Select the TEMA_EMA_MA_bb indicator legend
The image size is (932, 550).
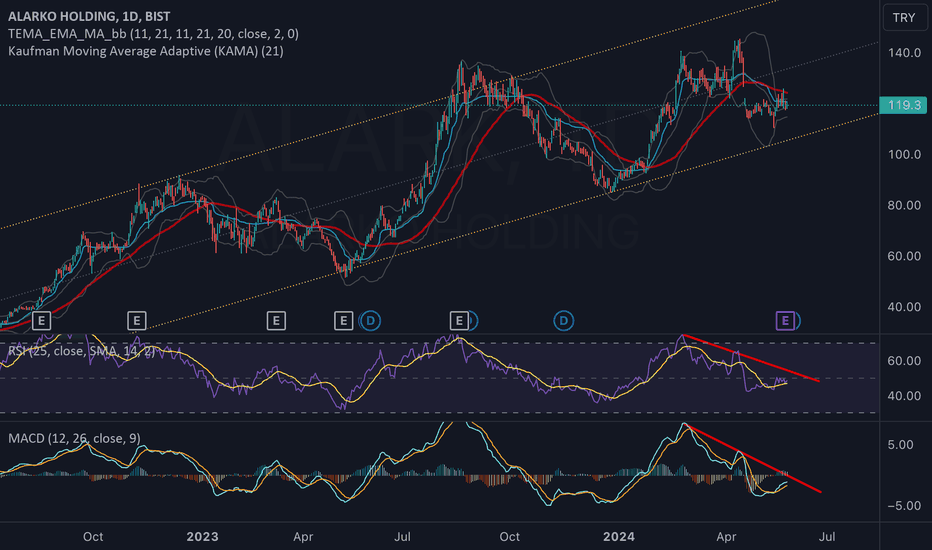coord(153,34)
